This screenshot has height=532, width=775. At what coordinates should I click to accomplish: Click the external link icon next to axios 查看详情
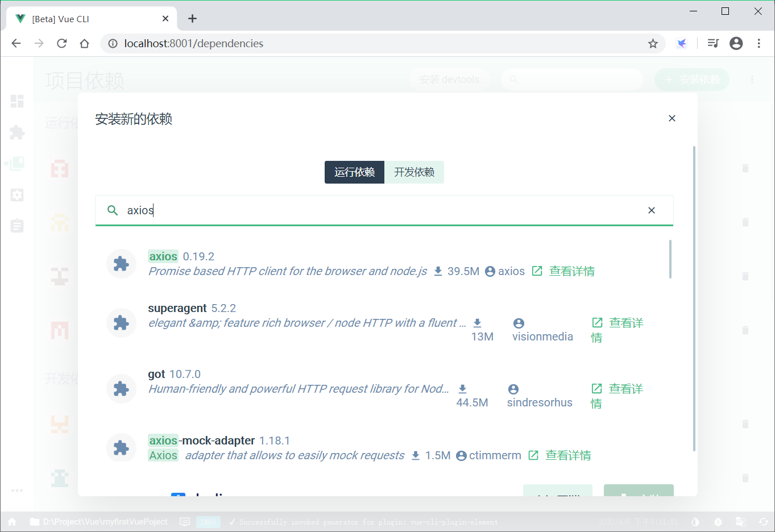click(537, 271)
